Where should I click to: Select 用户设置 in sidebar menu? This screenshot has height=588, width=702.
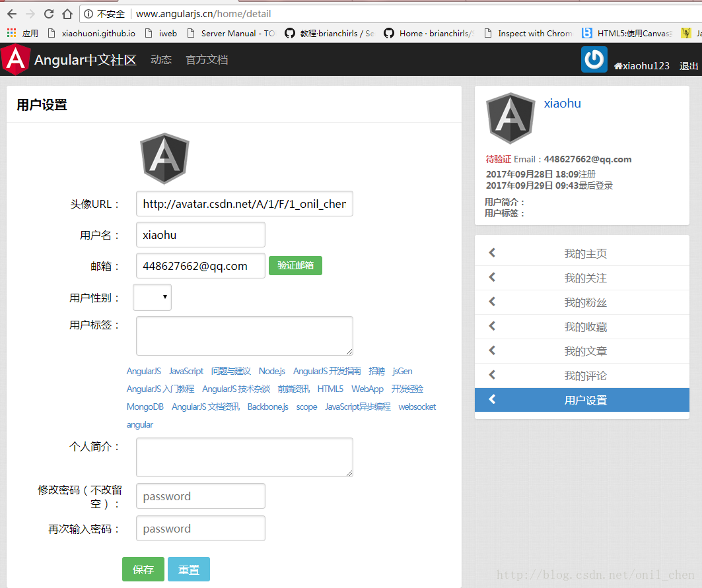click(x=582, y=400)
